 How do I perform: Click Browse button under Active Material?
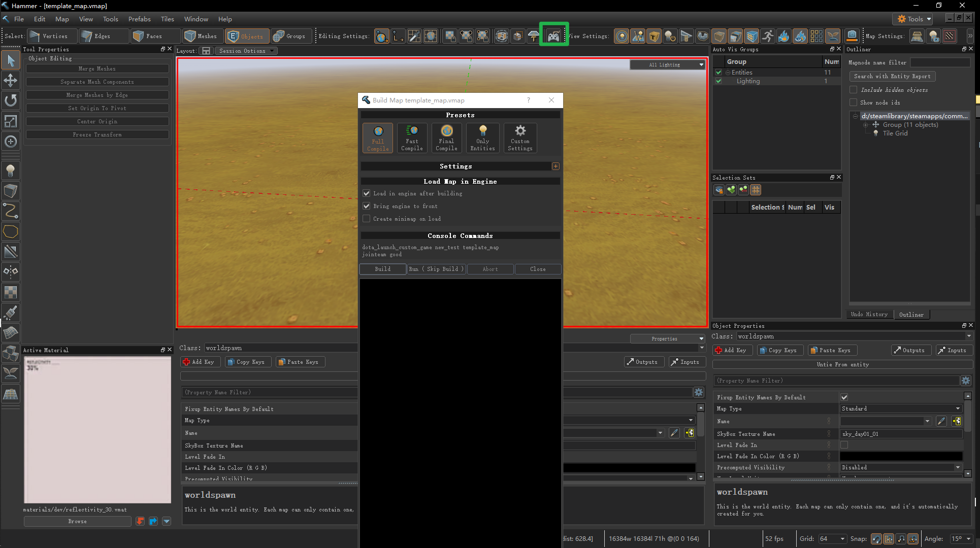[x=77, y=521]
